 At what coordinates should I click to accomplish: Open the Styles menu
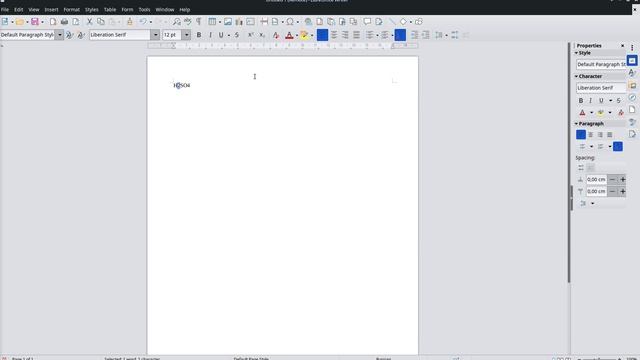(x=91, y=9)
